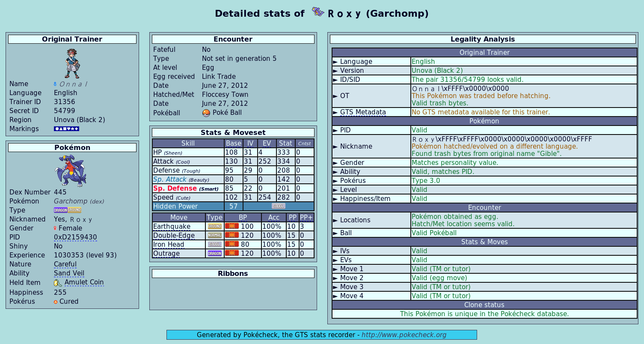Click the Earthquake move link
Image resolution: width=644 pixels, height=344 pixels.
tap(172, 227)
